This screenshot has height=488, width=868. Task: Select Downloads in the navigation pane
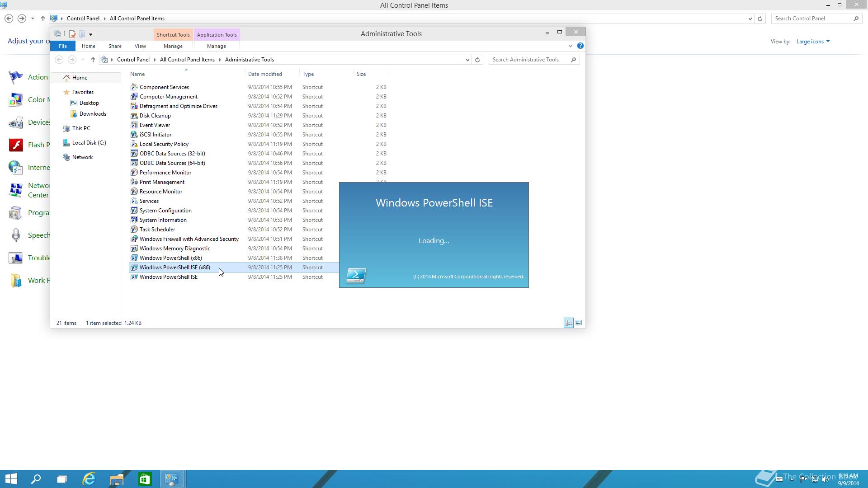93,114
